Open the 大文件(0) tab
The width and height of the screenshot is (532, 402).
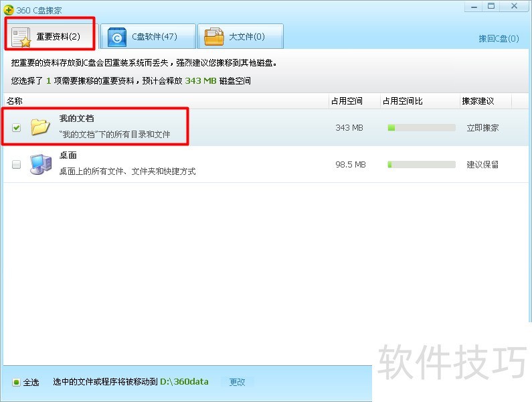(241, 37)
